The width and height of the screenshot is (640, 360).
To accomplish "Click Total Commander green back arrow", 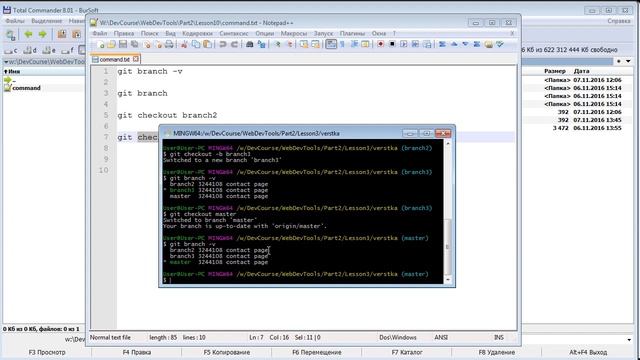I will pos(28,34).
